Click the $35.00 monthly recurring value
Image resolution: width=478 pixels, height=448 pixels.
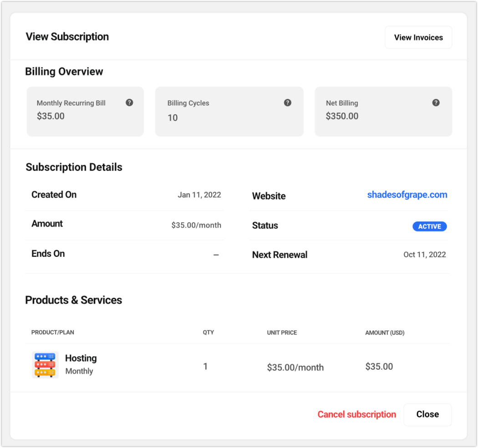[51, 116]
